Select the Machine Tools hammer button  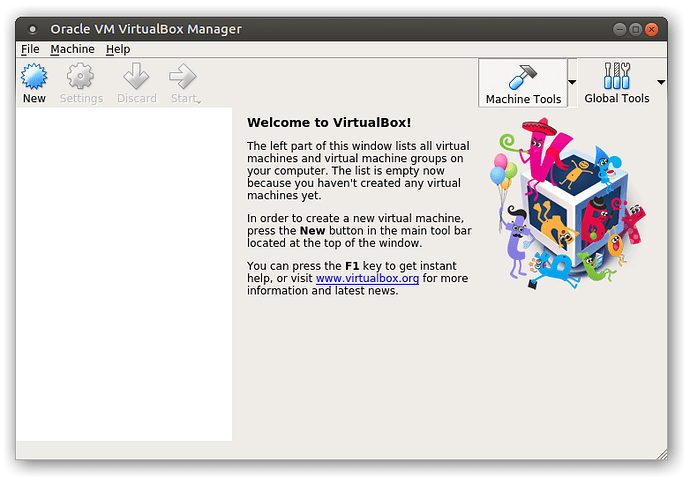tap(523, 83)
